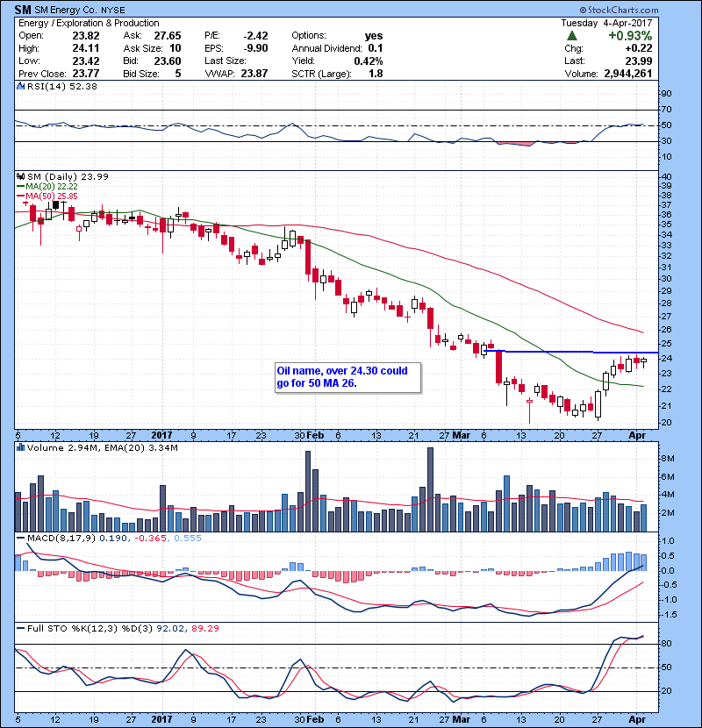Screen dimensions: 702x728
Task: Click the annotation box about 24.30
Action: click(348, 377)
